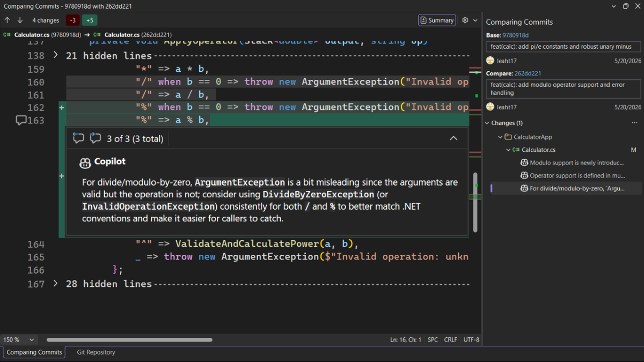Viewport: 644px width, 362px height.
Task: Collapse Calculator.cs file node in changes
Action: click(x=508, y=150)
